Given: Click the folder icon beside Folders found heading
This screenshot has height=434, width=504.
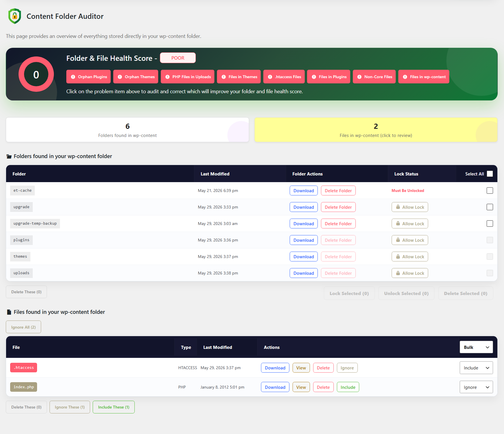Looking at the screenshot, I should pos(9,156).
